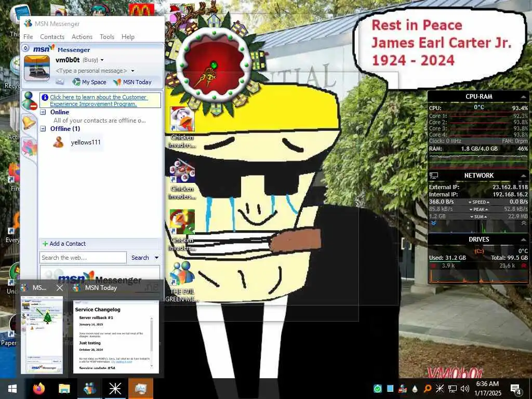Click the orange highlighted taskbar app

pos(140,389)
